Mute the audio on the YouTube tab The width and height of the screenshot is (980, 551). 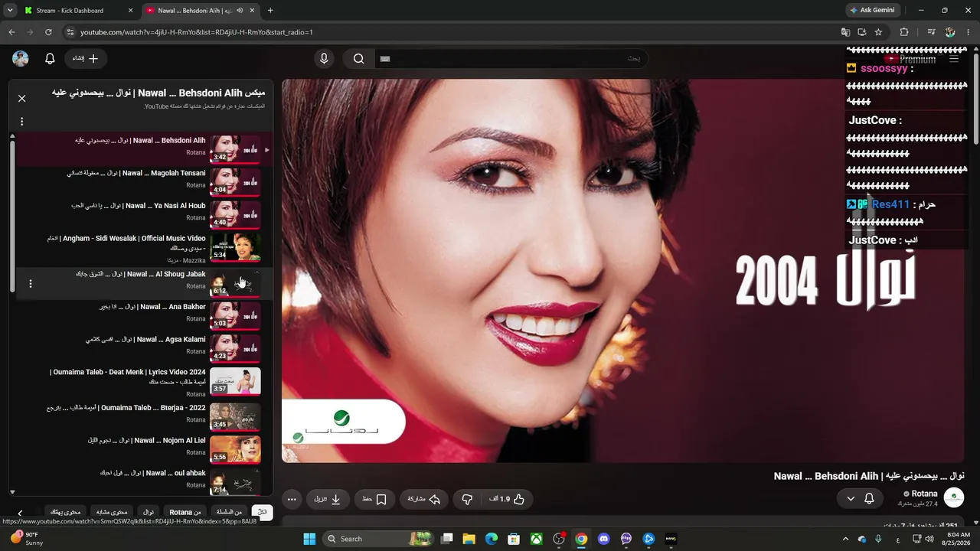[240, 11]
